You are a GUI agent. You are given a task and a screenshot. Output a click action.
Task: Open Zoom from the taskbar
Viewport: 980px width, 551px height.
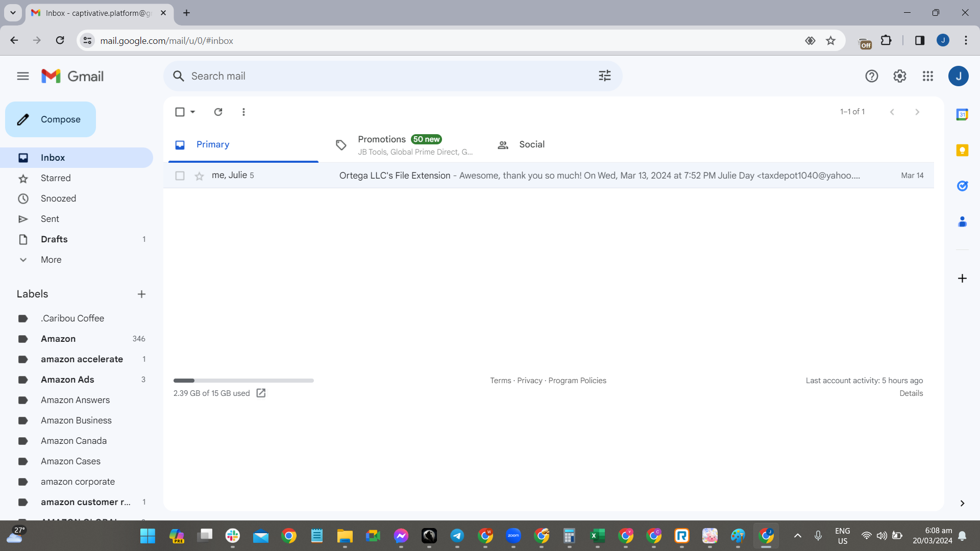513,536
